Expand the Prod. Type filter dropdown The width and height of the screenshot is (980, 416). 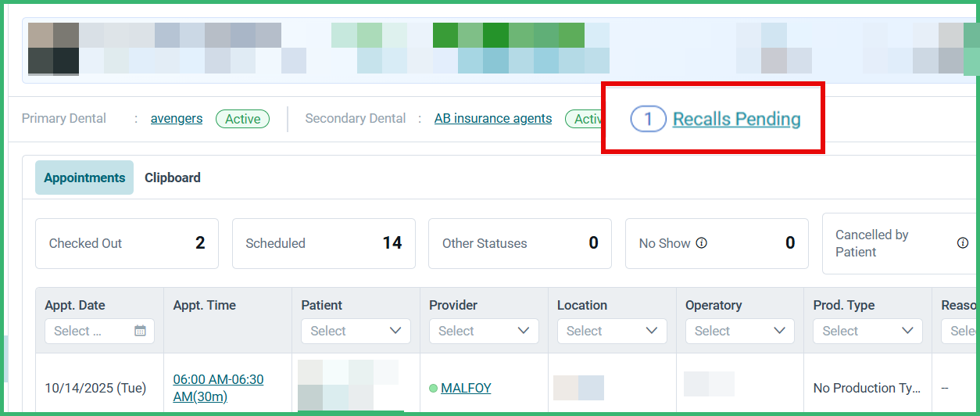pyautogui.click(x=868, y=331)
